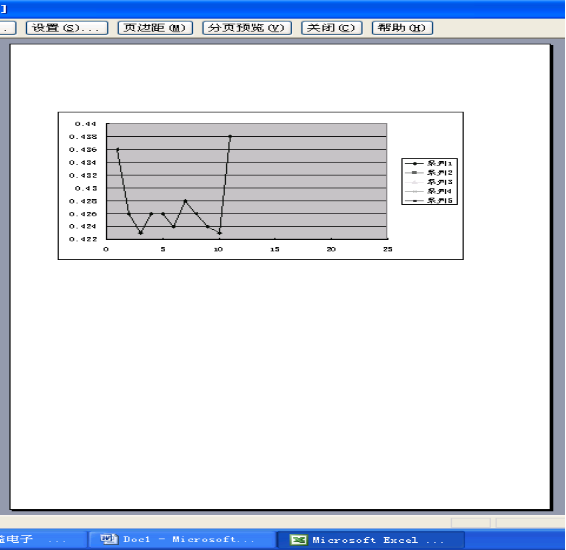This screenshot has height=550, width=566.
Task: Click the 系列3 triangle marker in legend
Action: [414, 182]
